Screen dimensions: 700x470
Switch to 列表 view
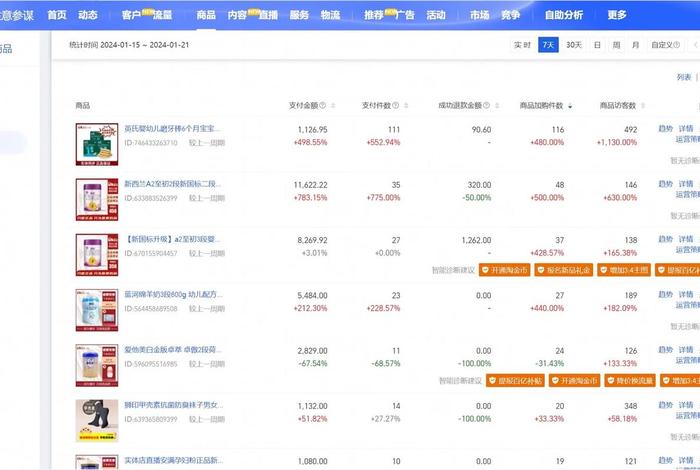click(683, 77)
